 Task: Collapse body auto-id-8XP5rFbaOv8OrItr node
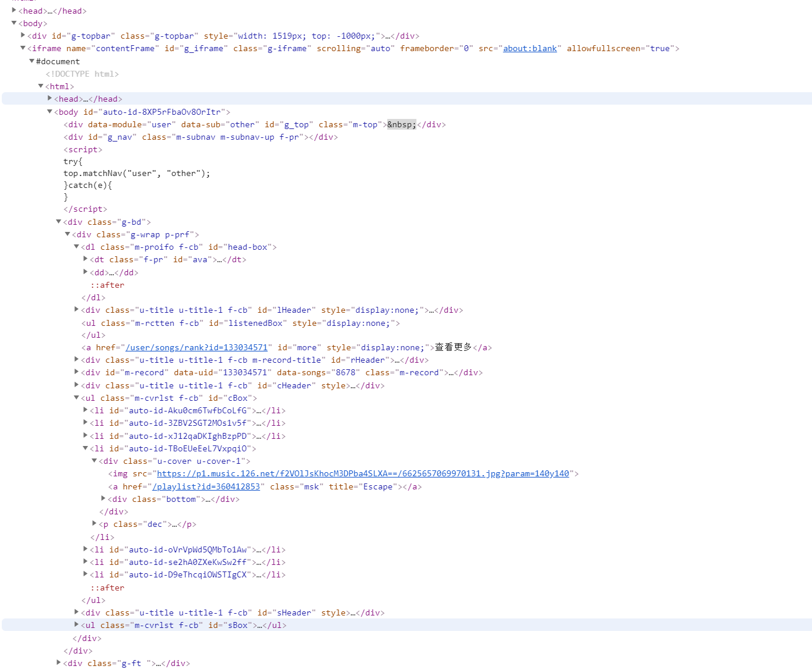[50, 111]
